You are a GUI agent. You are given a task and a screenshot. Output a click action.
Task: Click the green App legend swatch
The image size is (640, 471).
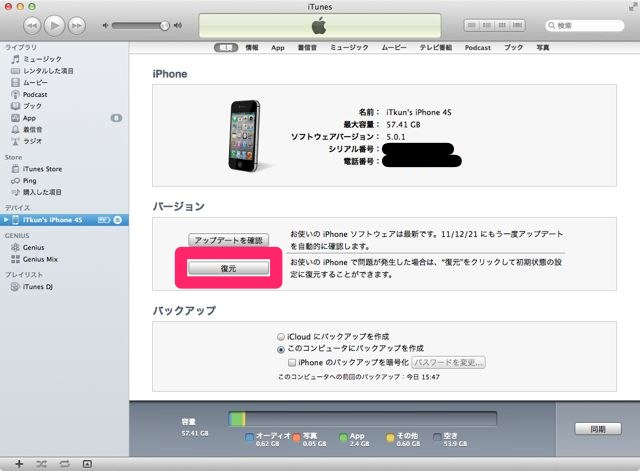344,438
